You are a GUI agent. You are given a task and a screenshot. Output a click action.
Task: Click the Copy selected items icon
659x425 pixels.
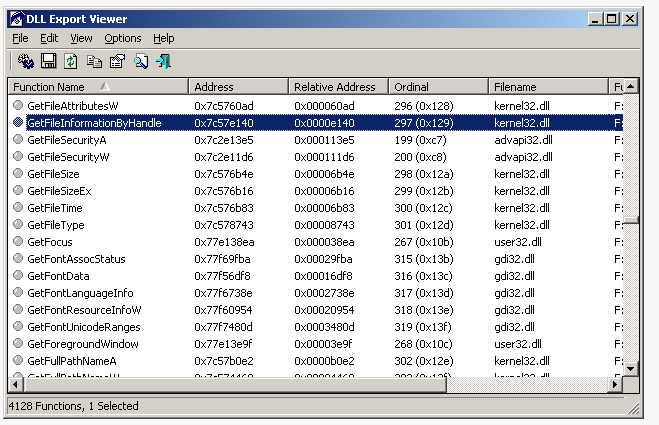(x=94, y=61)
